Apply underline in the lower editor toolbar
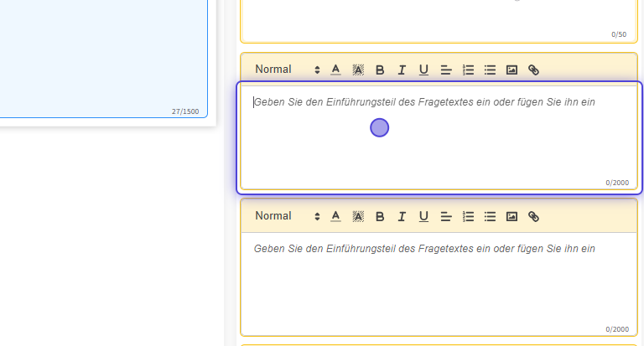This screenshot has height=346, width=644. tap(423, 217)
